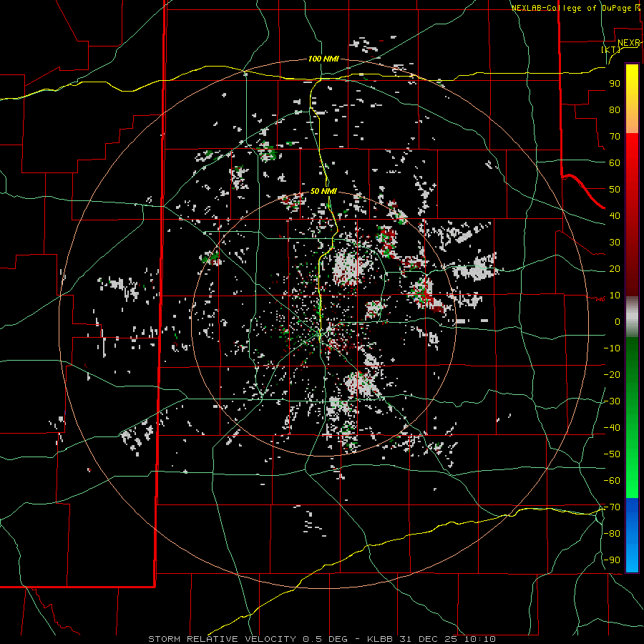Screen dimensions: 644x644
Task: Click the -40 value on the velocity scale
Action: 612,428
